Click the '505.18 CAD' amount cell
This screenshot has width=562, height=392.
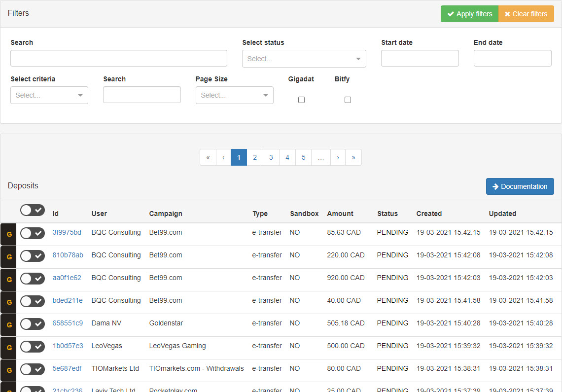tap(346, 323)
